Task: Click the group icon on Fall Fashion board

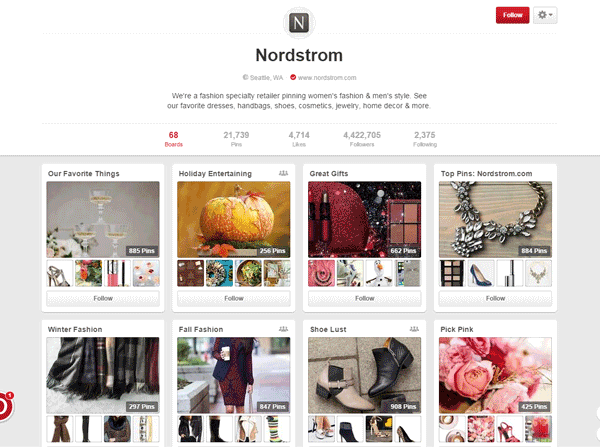Action: pyautogui.click(x=283, y=329)
